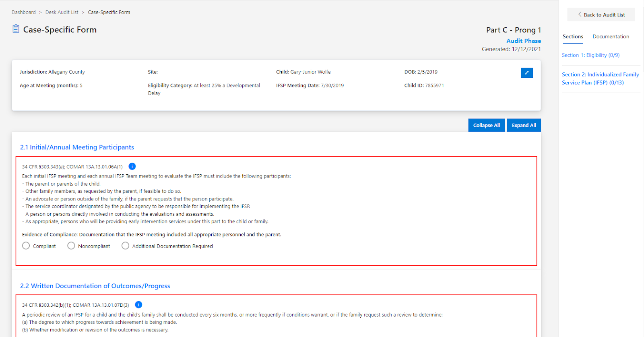Open Section 2: Individualized Family Service Plan
The image size is (644, 337).
(x=600, y=79)
